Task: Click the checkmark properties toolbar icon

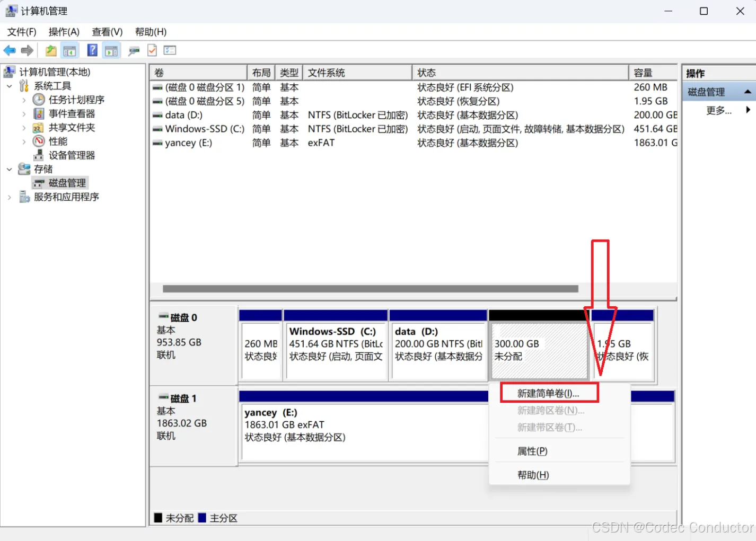Action: pos(152,50)
